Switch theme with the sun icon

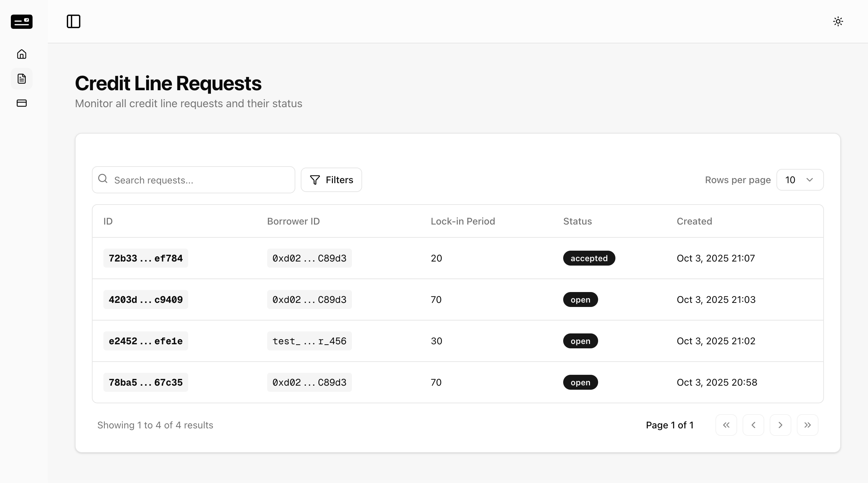click(x=838, y=21)
